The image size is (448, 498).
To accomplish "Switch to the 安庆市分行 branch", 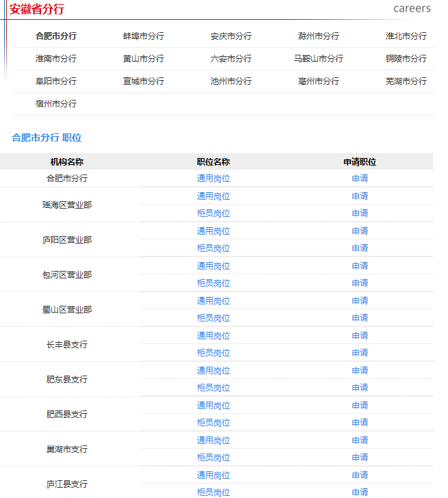I will [x=231, y=36].
